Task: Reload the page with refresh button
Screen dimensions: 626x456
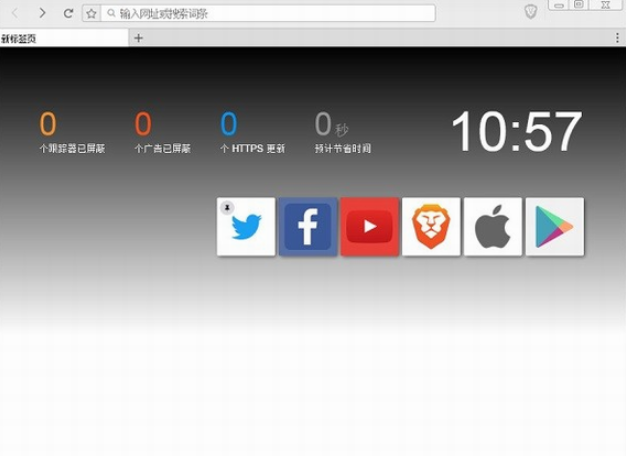Action: tap(68, 13)
